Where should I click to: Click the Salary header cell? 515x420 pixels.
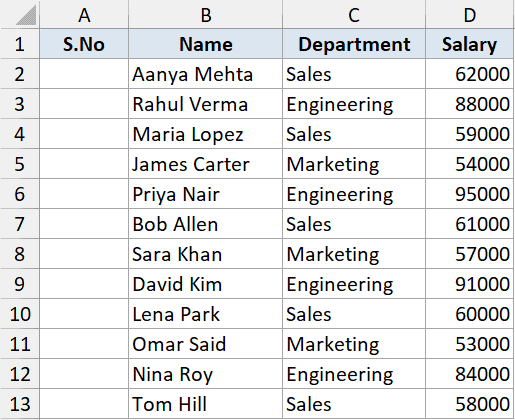[x=469, y=44]
